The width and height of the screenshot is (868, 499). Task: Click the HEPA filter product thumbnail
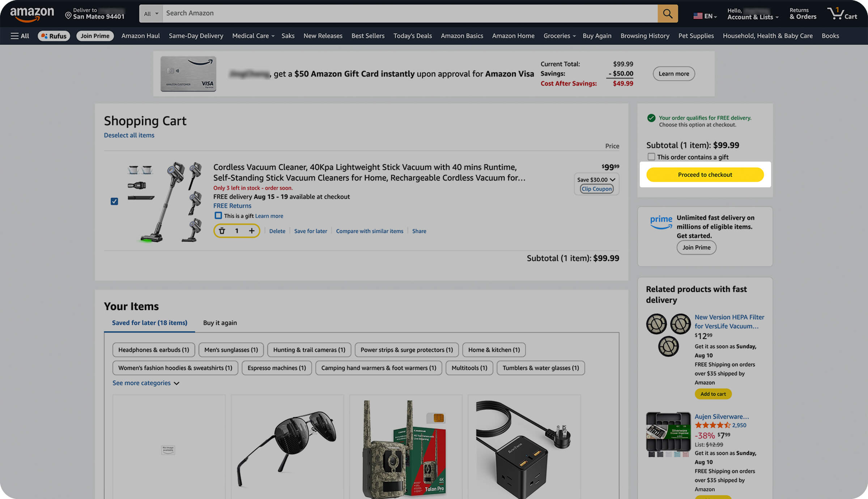[668, 335]
